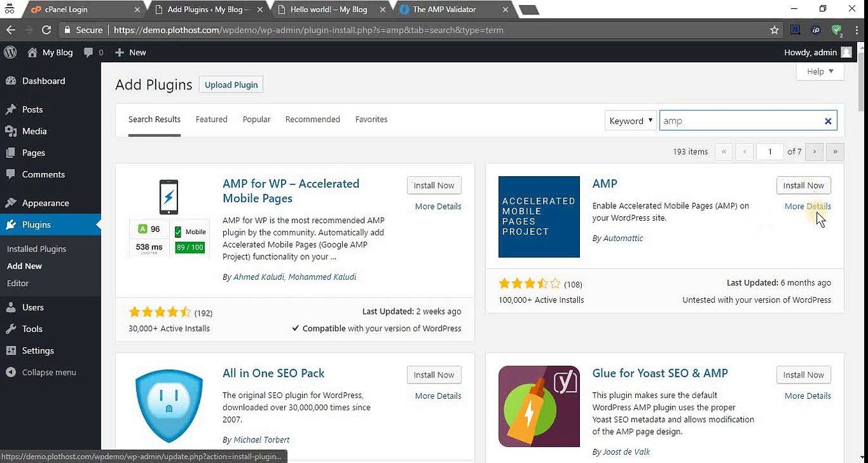Reload the page with the refresh icon
Screen dimensions: 868x463
tap(46, 30)
